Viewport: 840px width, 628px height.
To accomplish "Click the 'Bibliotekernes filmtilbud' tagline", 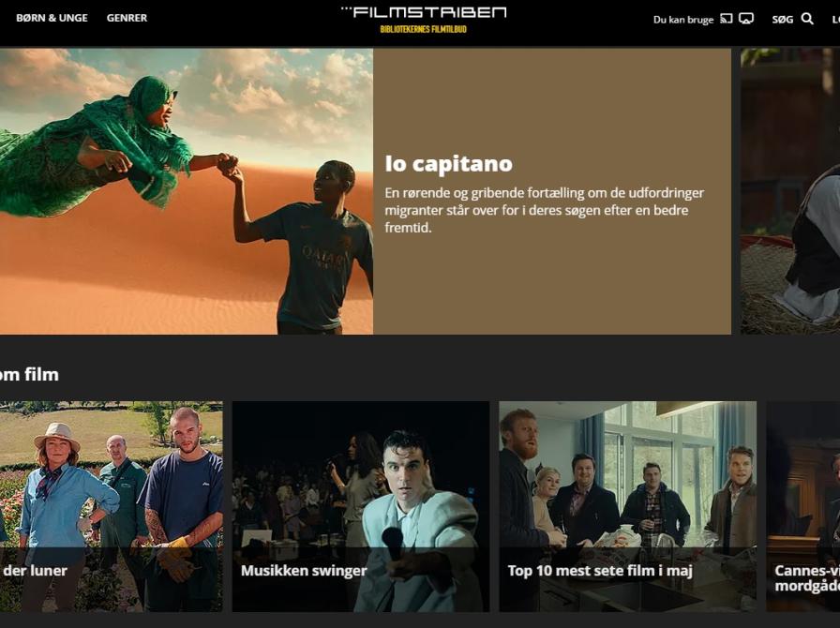I will click(423, 30).
